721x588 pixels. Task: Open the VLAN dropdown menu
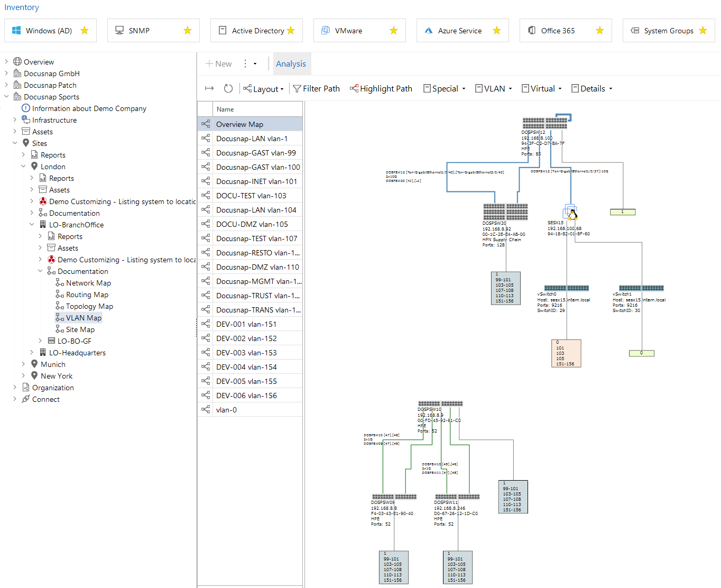click(494, 89)
